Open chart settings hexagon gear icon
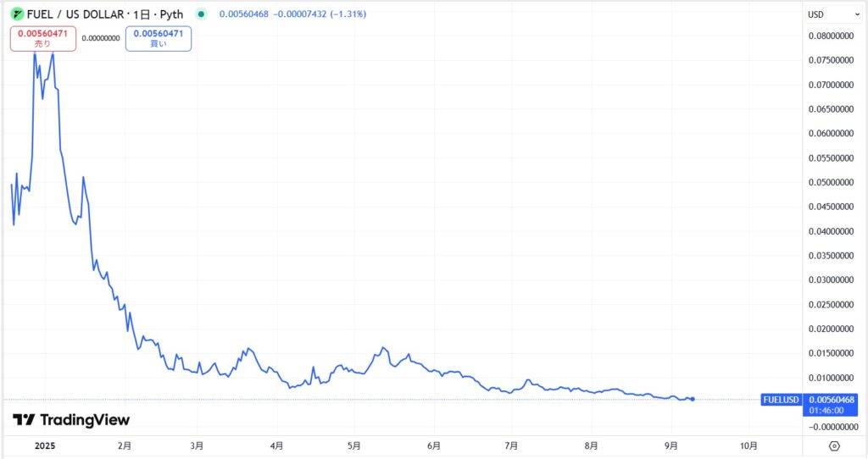 834,445
